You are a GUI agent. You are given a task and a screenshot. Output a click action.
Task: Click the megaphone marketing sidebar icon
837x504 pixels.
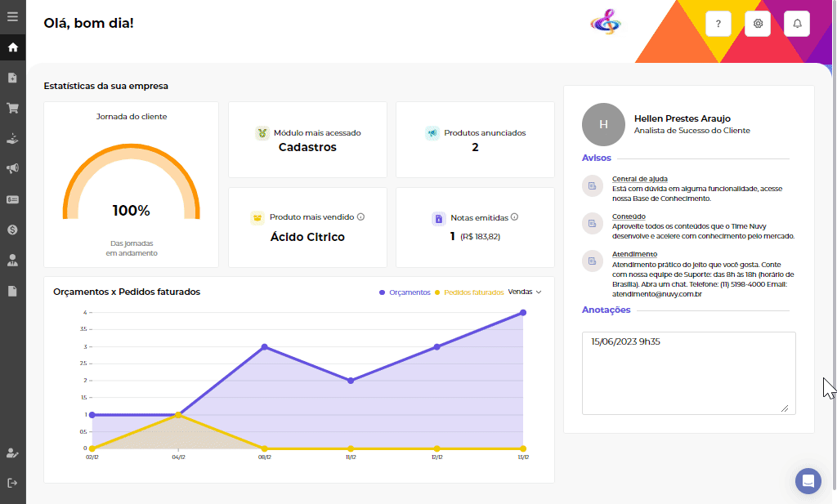(x=12, y=169)
